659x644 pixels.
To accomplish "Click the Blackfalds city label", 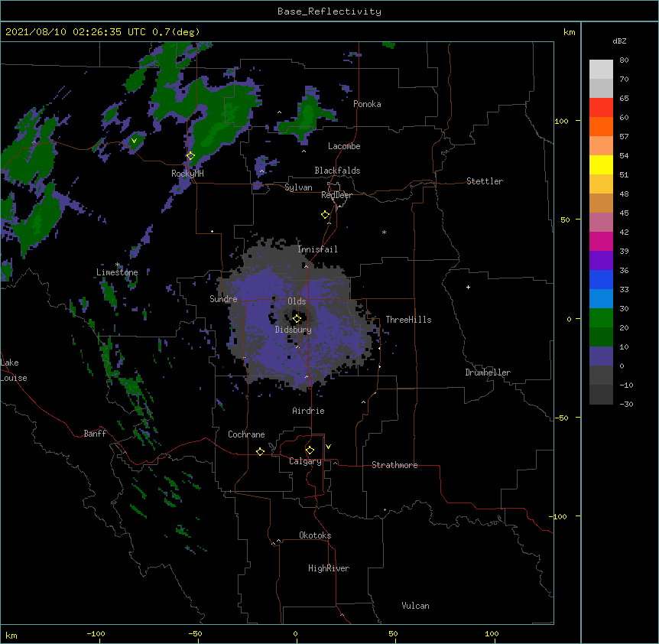I will click(x=337, y=171).
